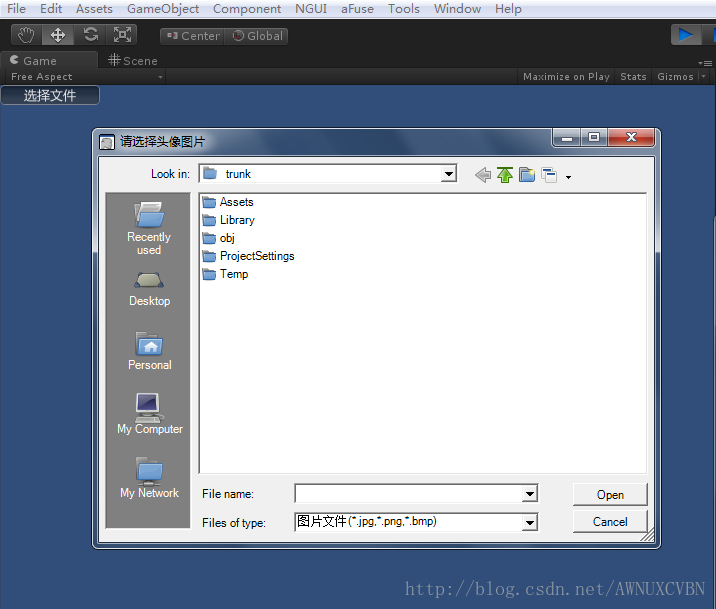Open the Tools menu
This screenshot has width=716, height=609.
tap(404, 9)
